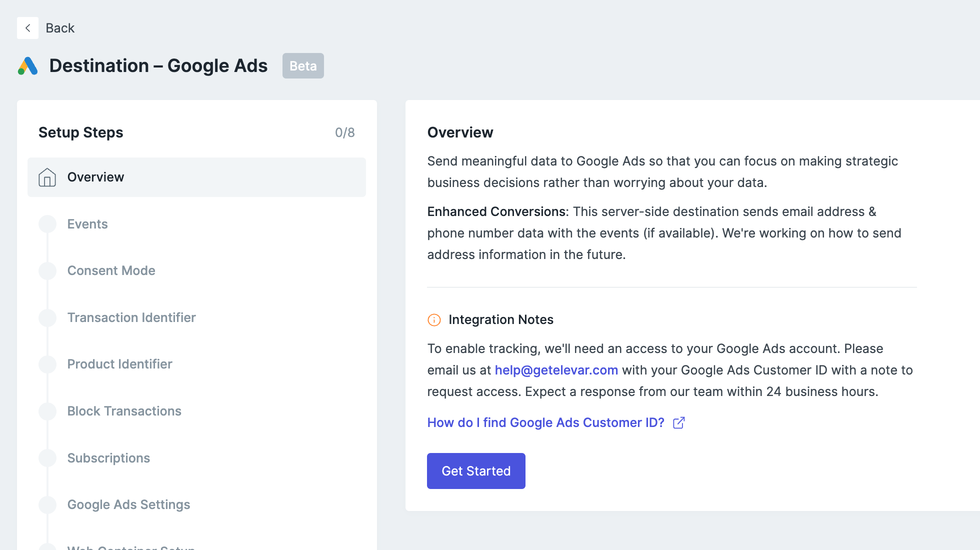Click the Beta badge
The image size is (980, 550).
point(303,66)
